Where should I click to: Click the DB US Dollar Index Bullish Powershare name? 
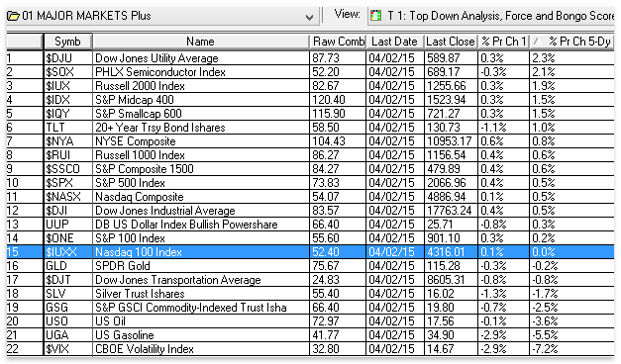[x=186, y=225]
